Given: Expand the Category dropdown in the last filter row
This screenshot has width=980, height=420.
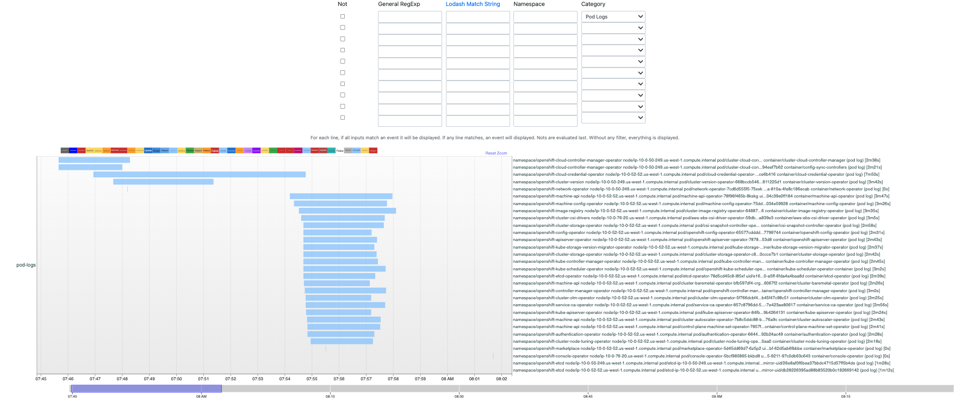Looking at the screenshot, I should [x=613, y=118].
